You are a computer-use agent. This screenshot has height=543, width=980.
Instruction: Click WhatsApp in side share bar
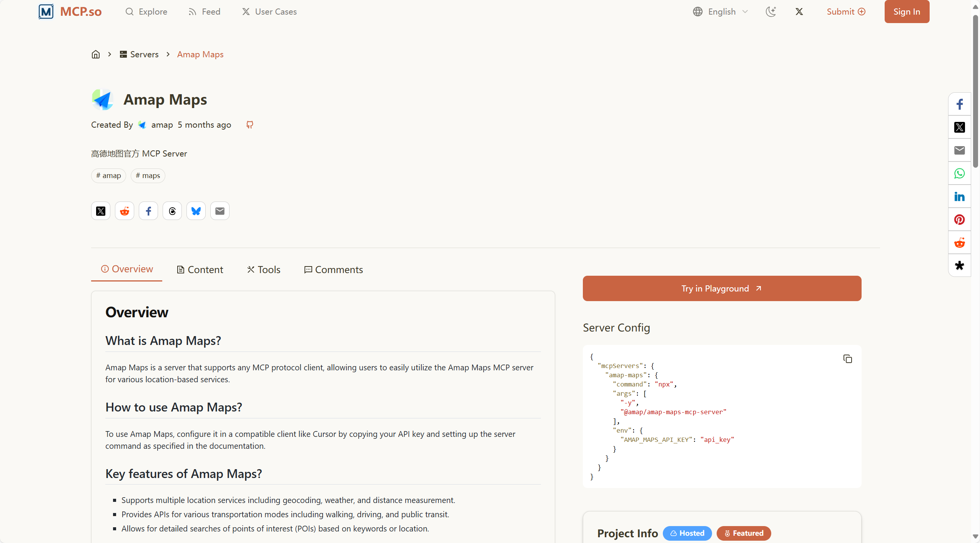tap(959, 173)
